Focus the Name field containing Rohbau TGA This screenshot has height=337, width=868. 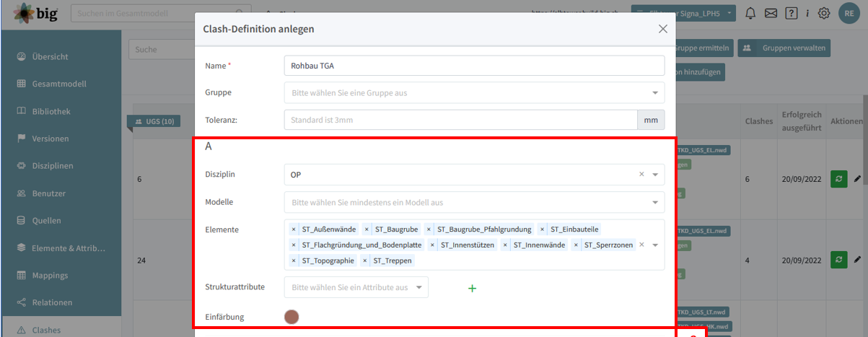(x=474, y=65)
